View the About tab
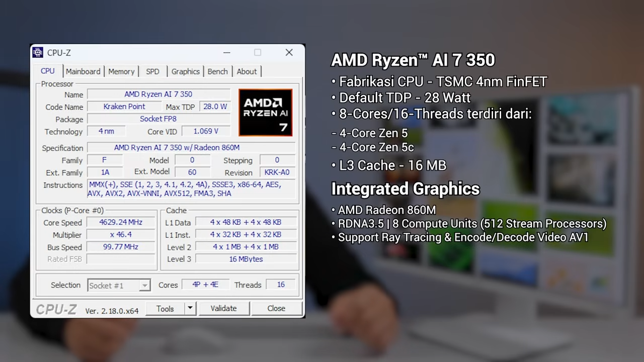 (247, 71)
